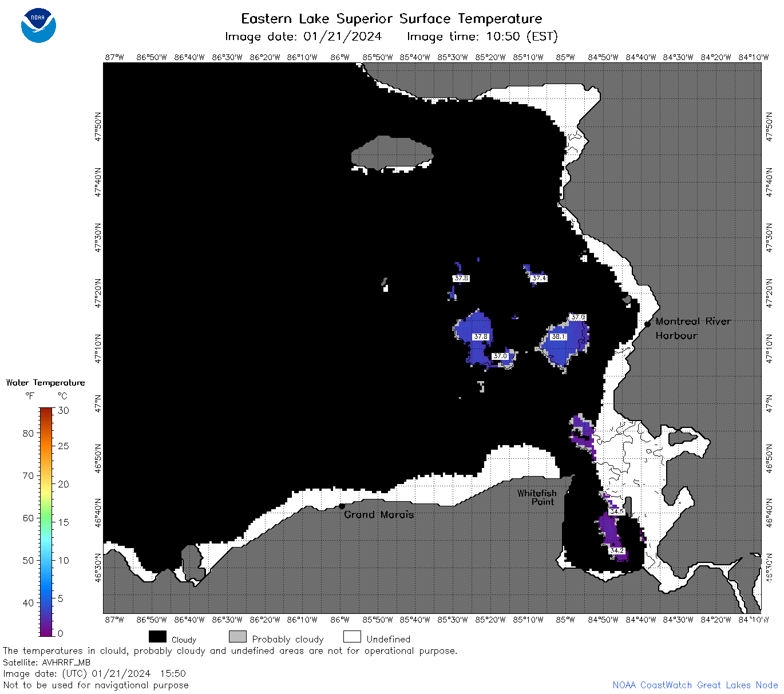Image resolution: width=784 pixels, height=694 pixels.
Task: Click the °C column header on the scale
Action: click(62, 396)
